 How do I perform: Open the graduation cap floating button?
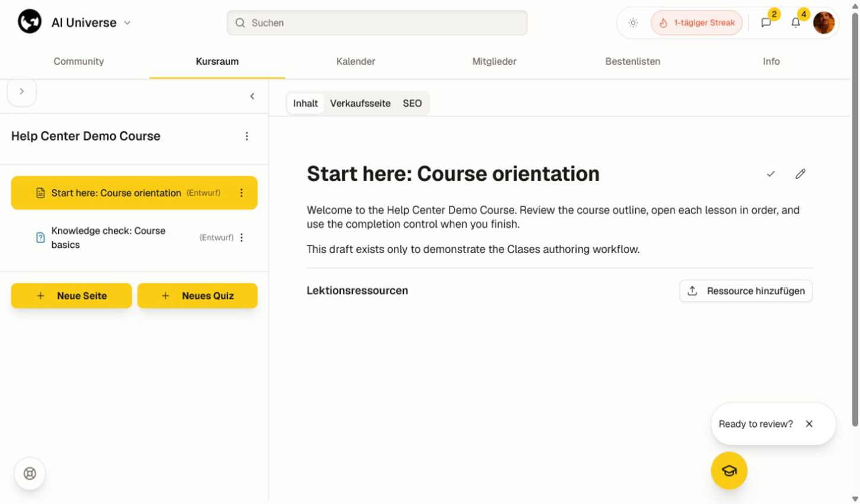point(729,471)
